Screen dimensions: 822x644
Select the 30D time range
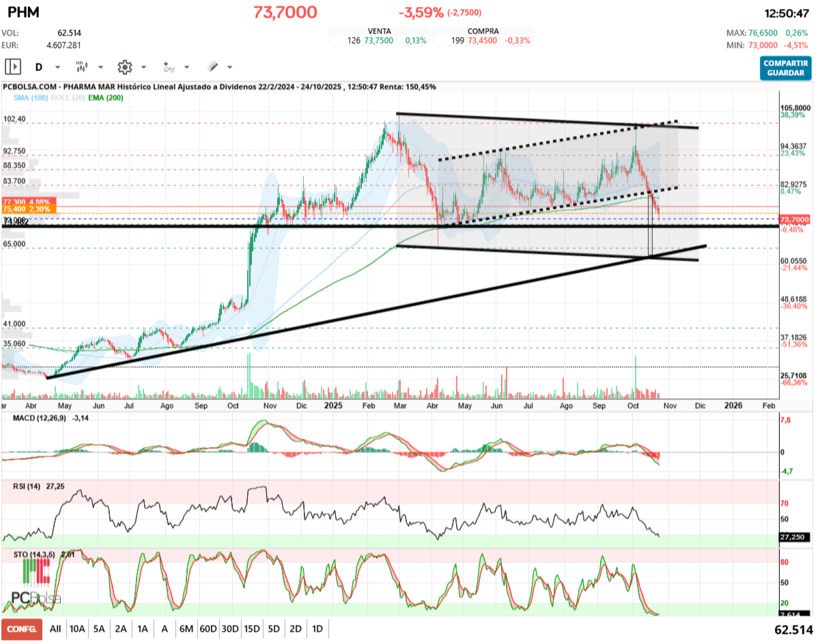(x=230, y=628)
